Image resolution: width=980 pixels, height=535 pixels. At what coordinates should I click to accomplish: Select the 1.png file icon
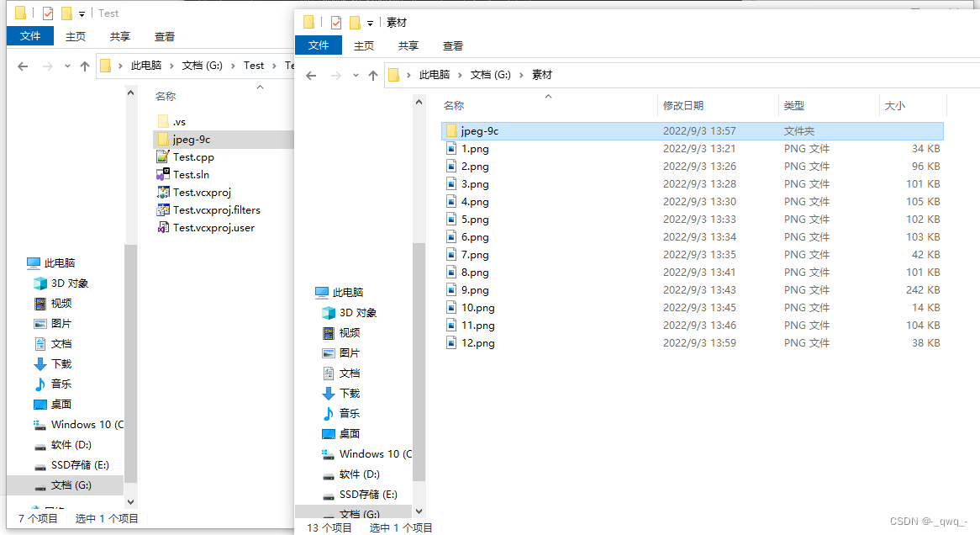[x=451, y=148]
